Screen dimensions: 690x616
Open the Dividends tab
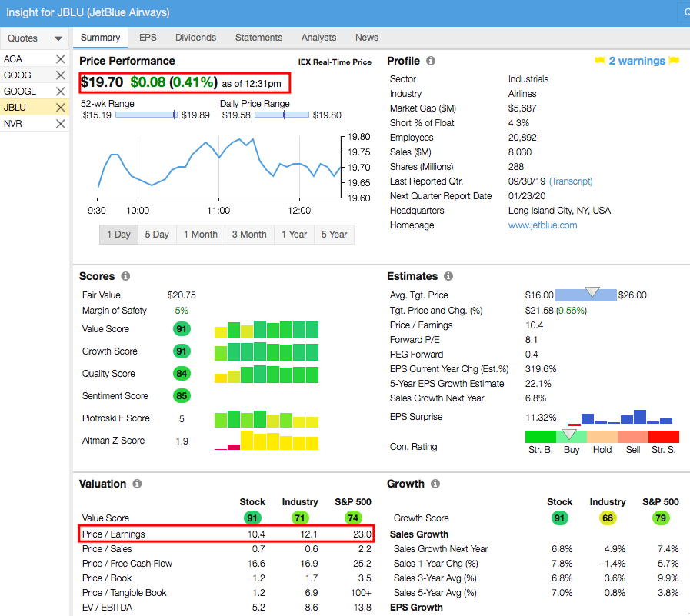[x=196, y=38]
